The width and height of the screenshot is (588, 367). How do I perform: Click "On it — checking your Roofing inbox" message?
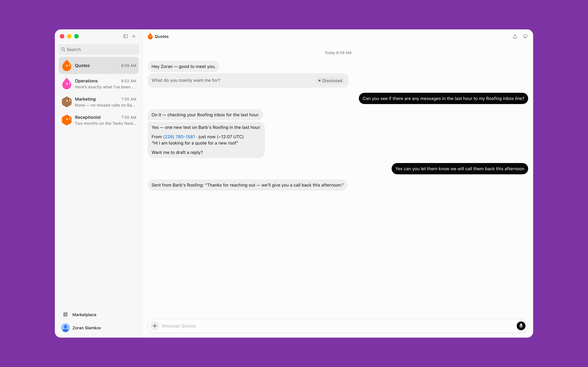(x=205, y=115)
